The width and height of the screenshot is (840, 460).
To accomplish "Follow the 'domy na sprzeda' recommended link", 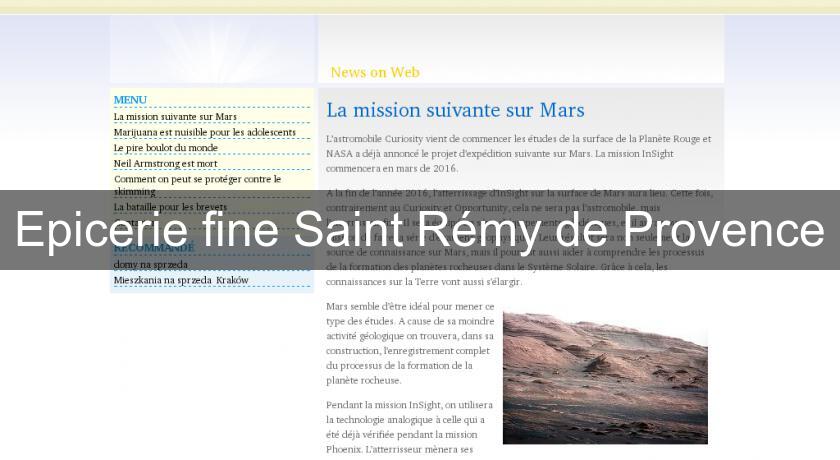I will click(x=151, y=265).
